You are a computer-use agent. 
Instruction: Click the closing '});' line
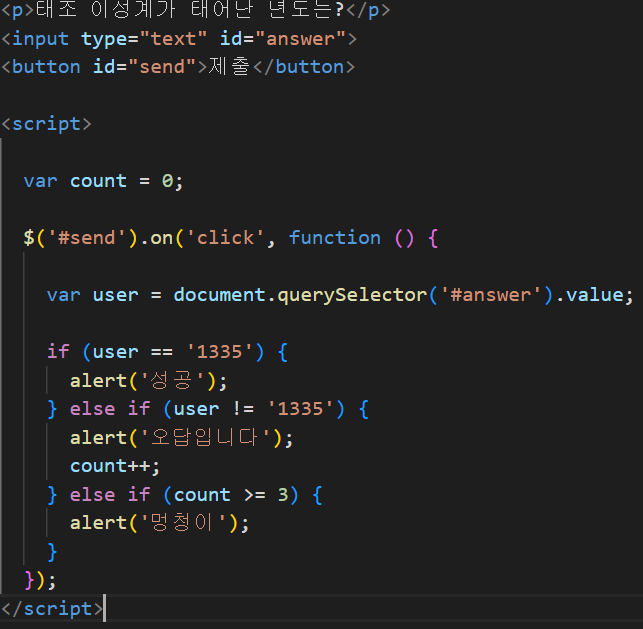click(x=40, y=580)
